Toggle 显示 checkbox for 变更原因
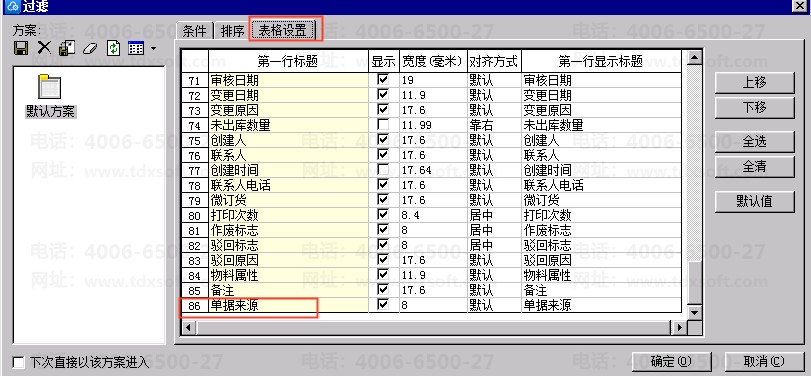Image resolution: width=811 pixels, height=376 pixels. (383, 110)
